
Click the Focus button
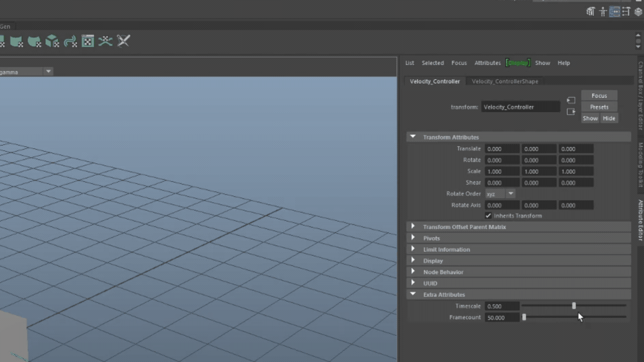pyautogui.click(x=599, y=96)
